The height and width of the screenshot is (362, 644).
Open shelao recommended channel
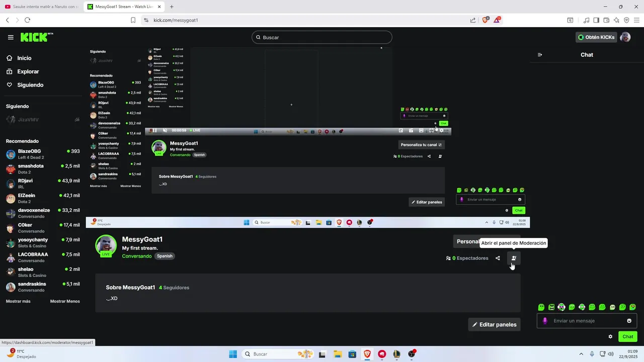pos(43,272)
